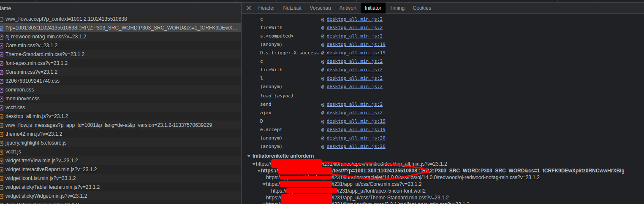Screen dimensions: 644x204
Task: Select the Vorschau tab
Action: tap(320, 8)
